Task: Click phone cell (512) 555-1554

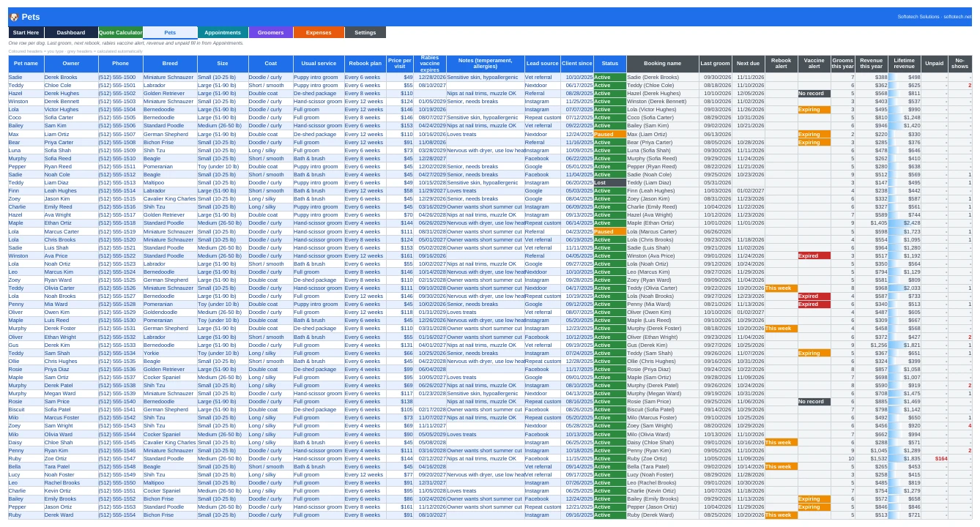Action: pos(120,515)
